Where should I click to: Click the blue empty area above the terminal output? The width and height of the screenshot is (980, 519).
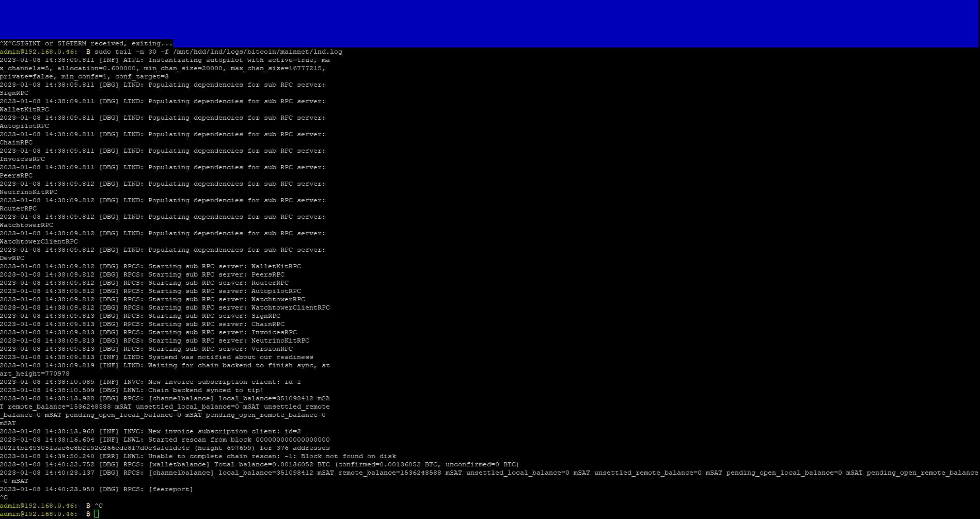pyautogui.click(x=465, y=21)
